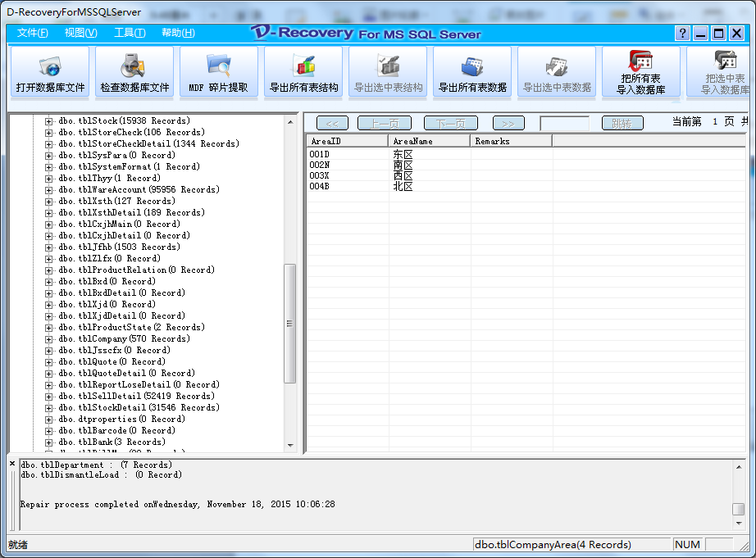Expand dbo.tblSellDetail tree node
756x558 pixels.
[48, 397]
